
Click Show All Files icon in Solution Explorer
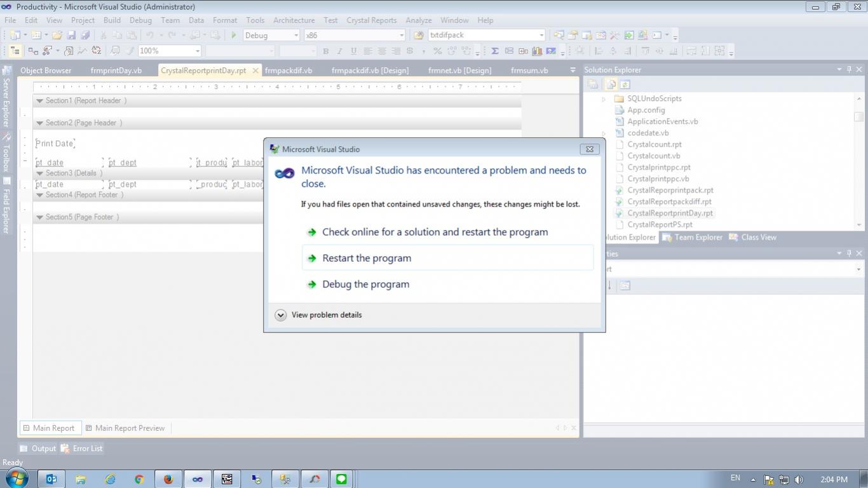coord(610,84)
